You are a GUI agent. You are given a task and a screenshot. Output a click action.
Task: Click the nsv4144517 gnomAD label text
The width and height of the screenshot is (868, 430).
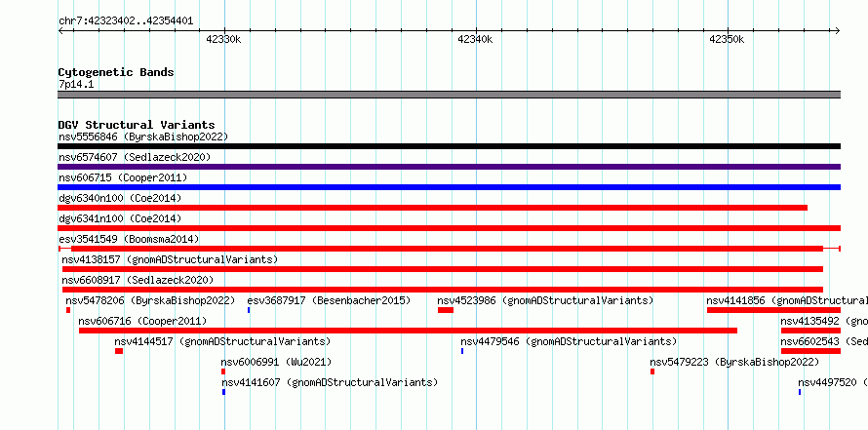click(x=222, y=341)
